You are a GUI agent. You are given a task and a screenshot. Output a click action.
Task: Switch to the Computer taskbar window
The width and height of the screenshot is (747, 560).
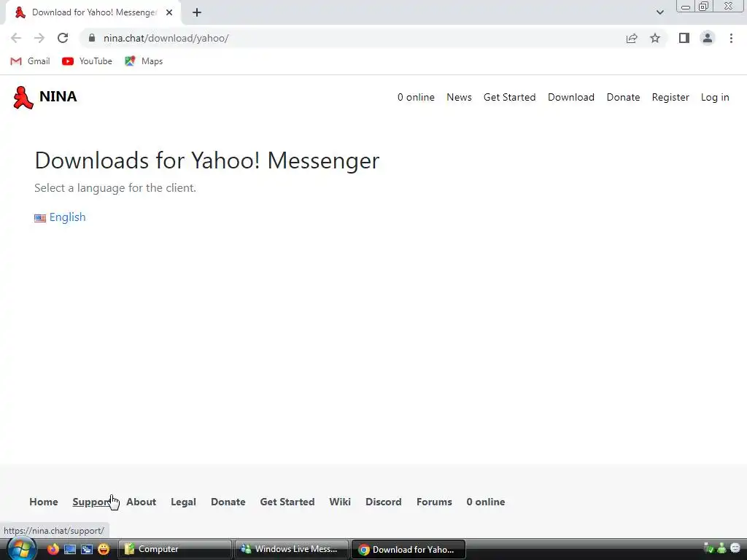click(x=174, y=549)
